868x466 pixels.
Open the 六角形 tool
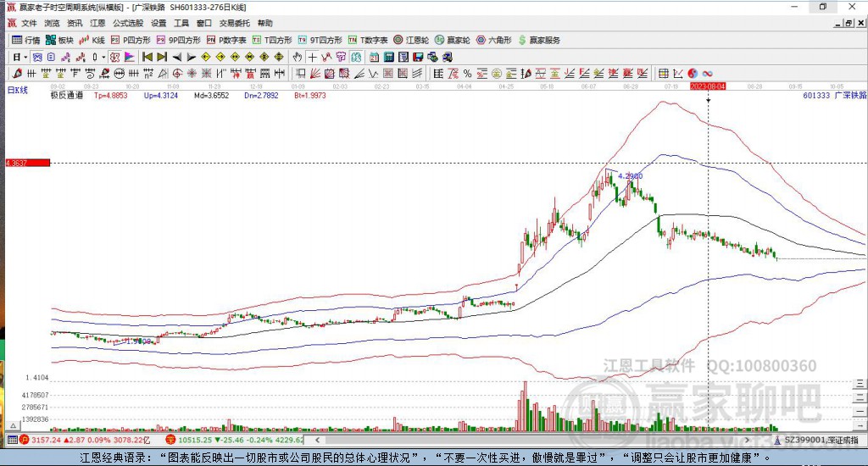(x=493, y=40)
